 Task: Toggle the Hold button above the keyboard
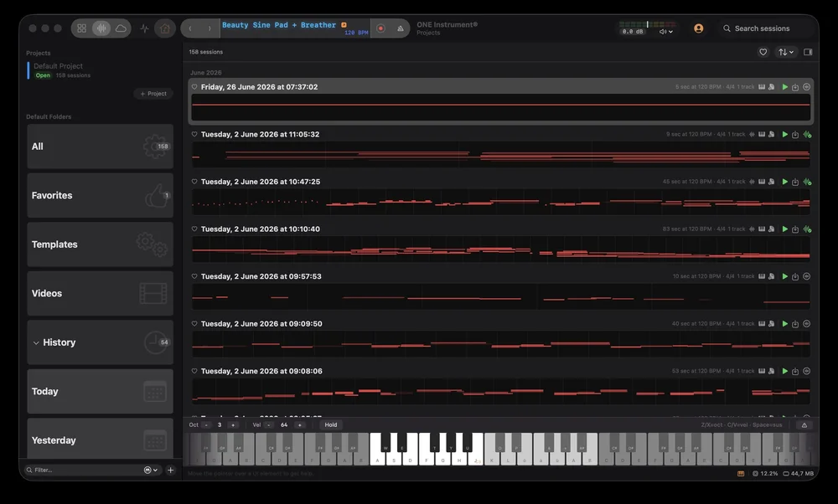pyautogui.click(x=331, y=425)
